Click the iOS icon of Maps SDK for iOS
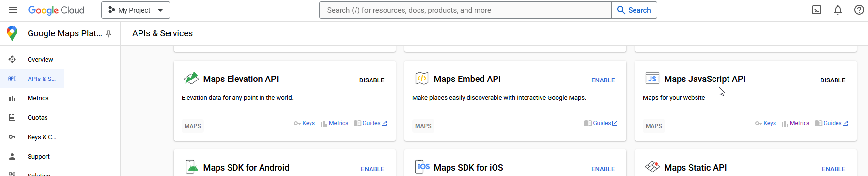This screenshot has width=868, height=176. [422, 167]
